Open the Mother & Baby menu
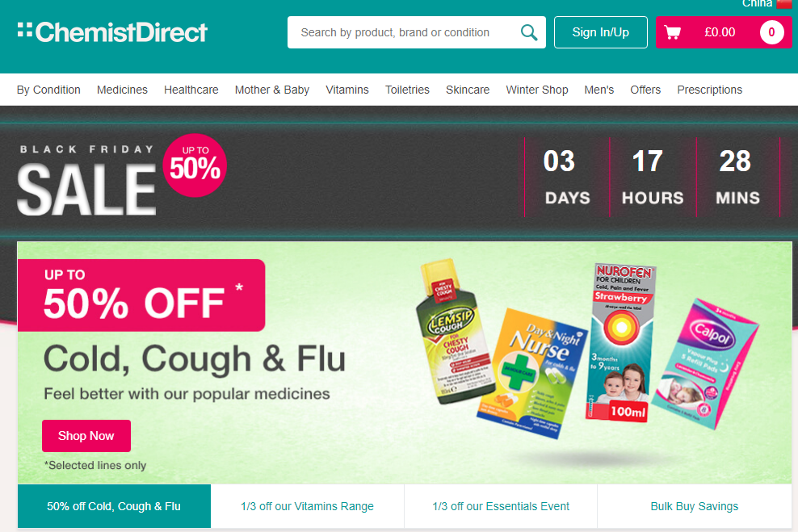Viewport: 798px width, 532px height. click(x=271, y=90)
